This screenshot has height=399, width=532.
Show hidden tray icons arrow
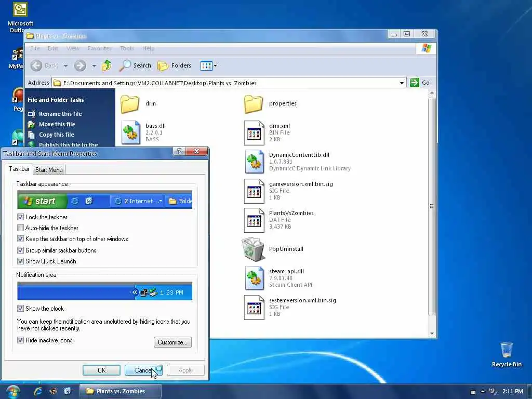pos(483,391)
